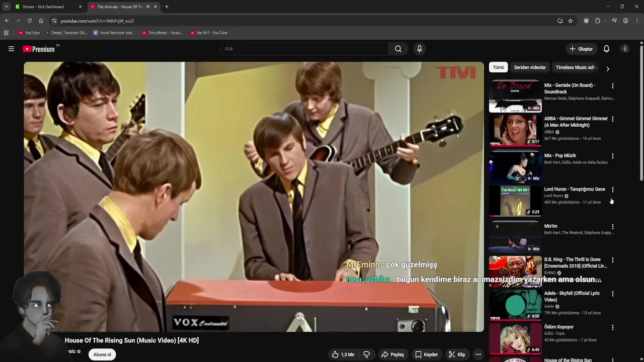The image size is (644, 362).
Task: Select the Seriden videolar chip
Action: point(530,67)
